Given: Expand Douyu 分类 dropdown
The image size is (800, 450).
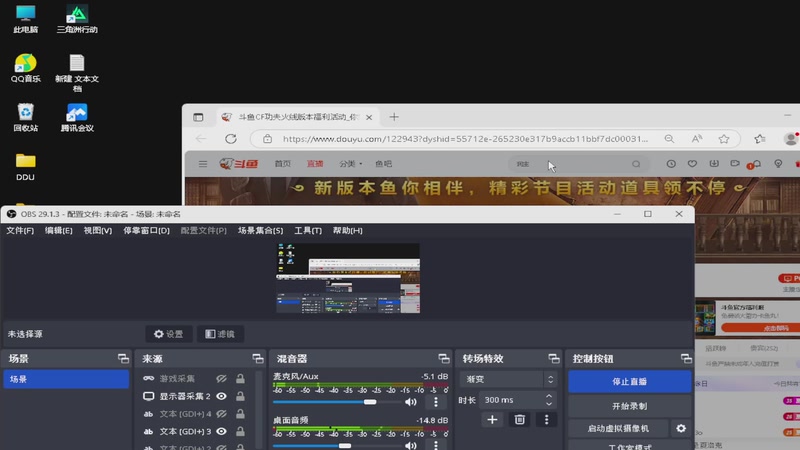Looking at the screenshot, I should [x=351, y=164].
